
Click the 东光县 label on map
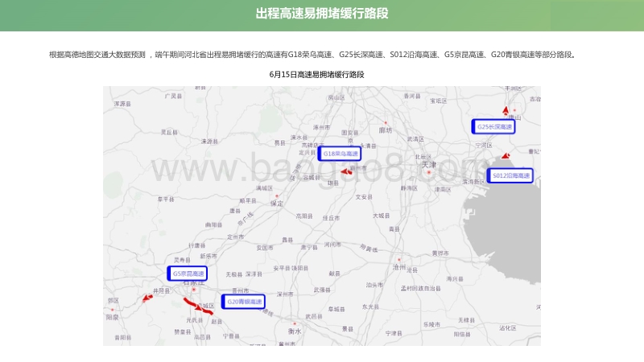[x=370, y=306]
